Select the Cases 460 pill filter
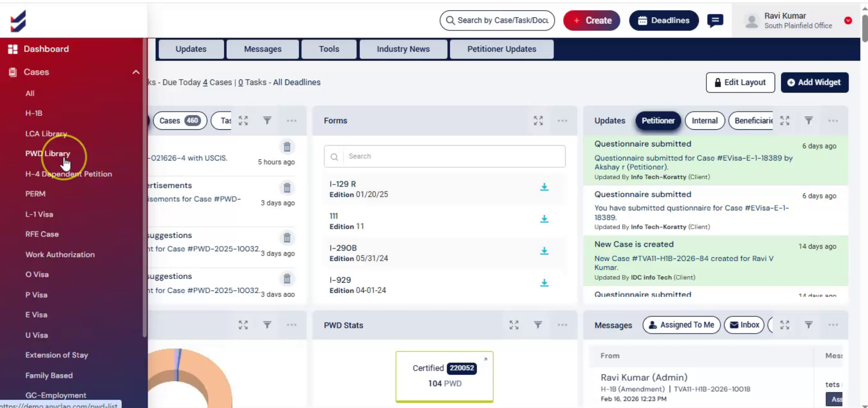Image resolution: width=868 pixels, height=408 pixels. (180, 121)
